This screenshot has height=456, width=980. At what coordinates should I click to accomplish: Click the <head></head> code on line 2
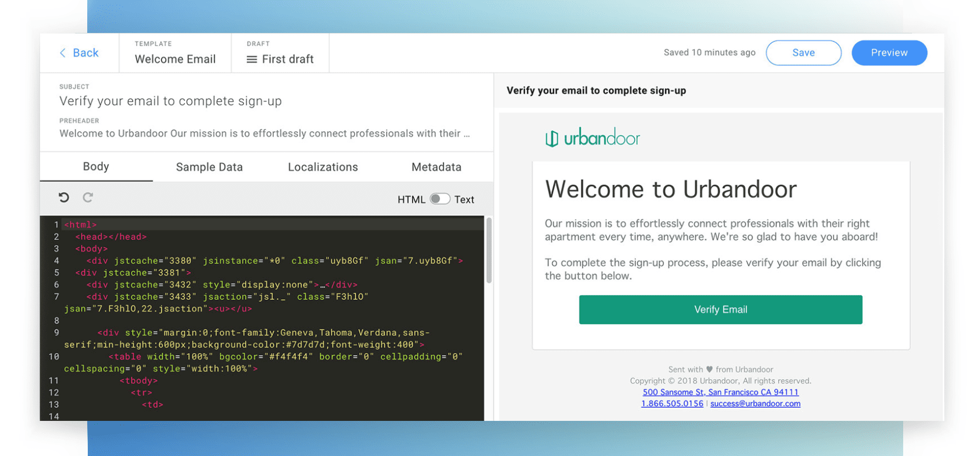[111, 237]
